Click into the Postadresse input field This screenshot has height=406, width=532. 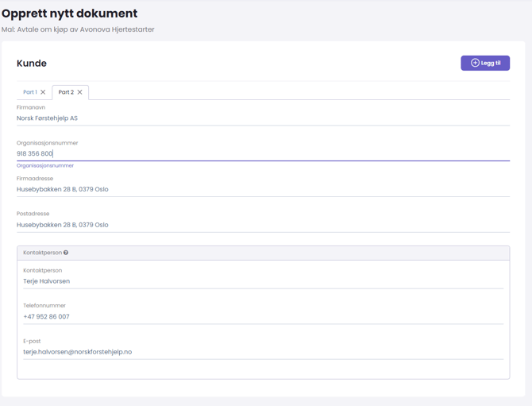click(x=262, y=225)
